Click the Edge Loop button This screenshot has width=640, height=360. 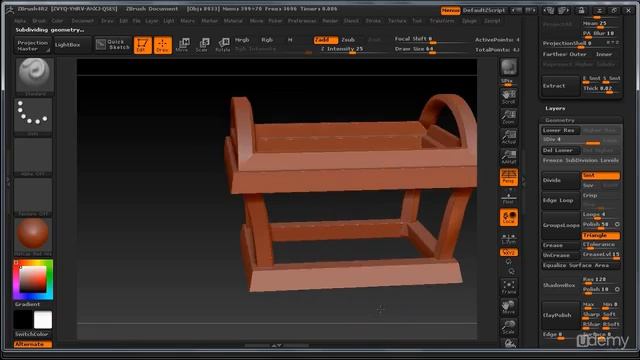point(560,200)
